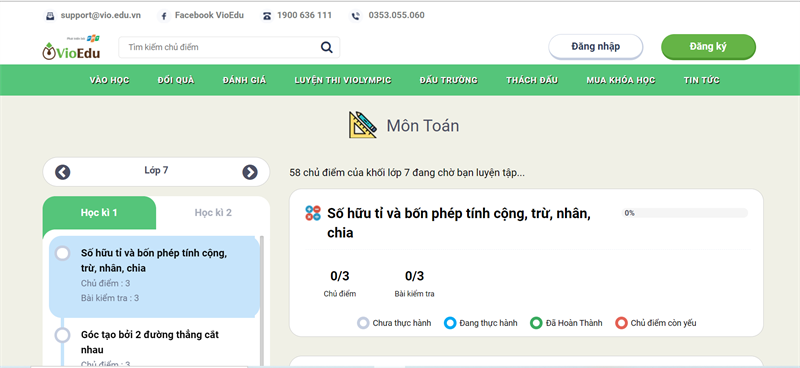Image resolution: width=800 pixels, height=368 pixels.
Task: Click the Môn Toán heading
Action: point(422,126)
